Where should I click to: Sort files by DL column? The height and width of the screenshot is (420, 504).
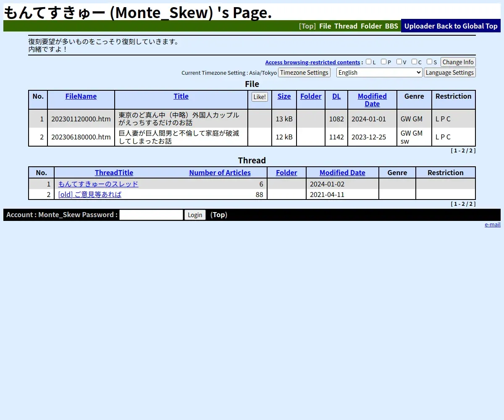point(336,96)
